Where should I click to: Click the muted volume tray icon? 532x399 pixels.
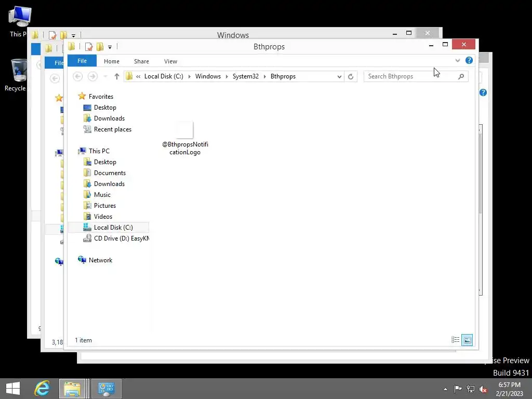[483, 389]
